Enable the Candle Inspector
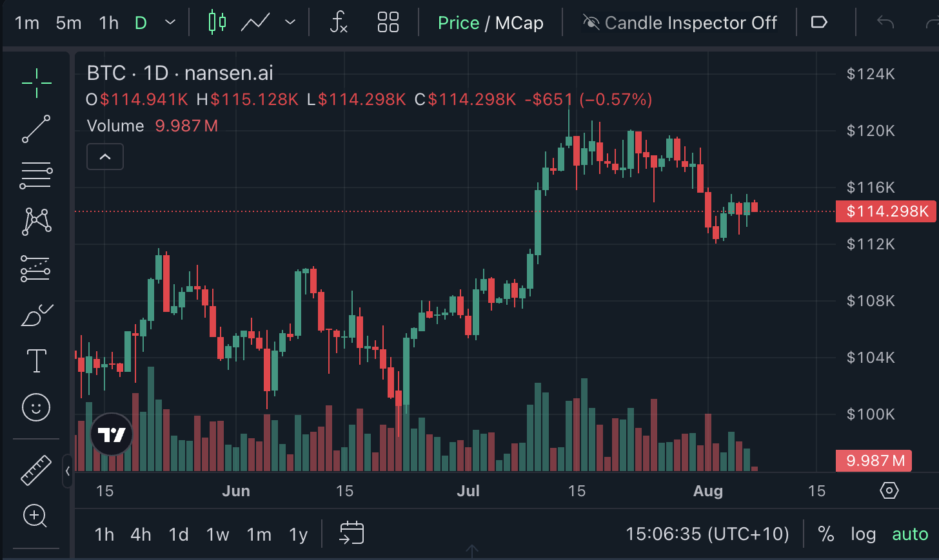Image resolution: width=939 pixels, height=560 pixels. pyautogui.click(x=681, y=23)
